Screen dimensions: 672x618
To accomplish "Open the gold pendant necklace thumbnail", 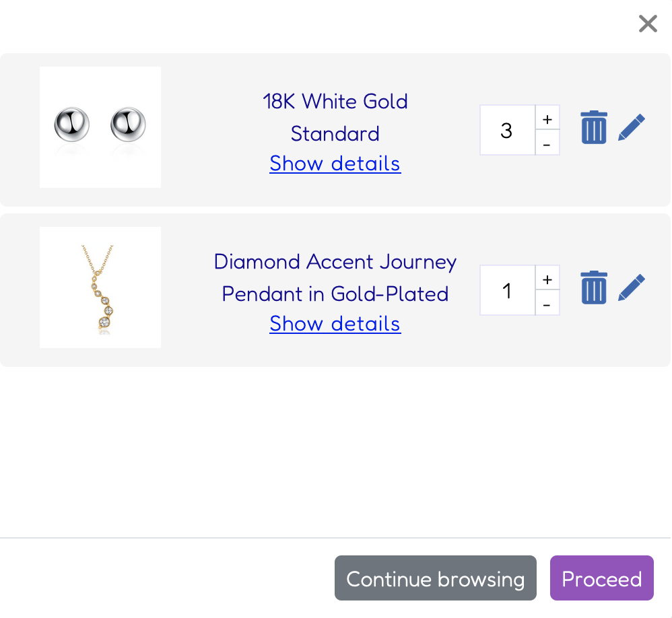I will tap(100, 287).
